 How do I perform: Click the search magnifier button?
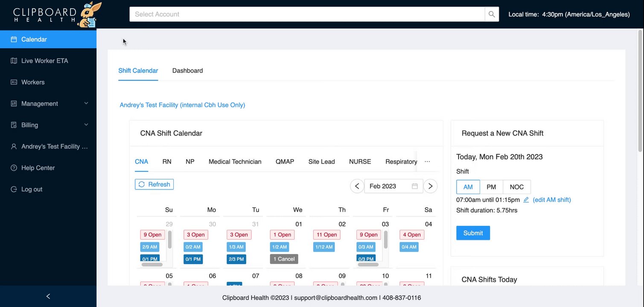click(492, 14)
